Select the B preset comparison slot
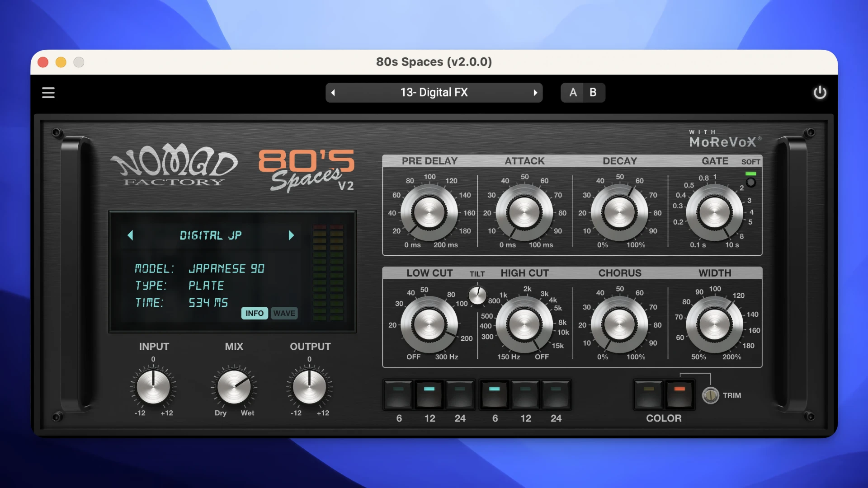Image resolution: width=868 pixels, height=488 pixels. (x=593, y=93)
